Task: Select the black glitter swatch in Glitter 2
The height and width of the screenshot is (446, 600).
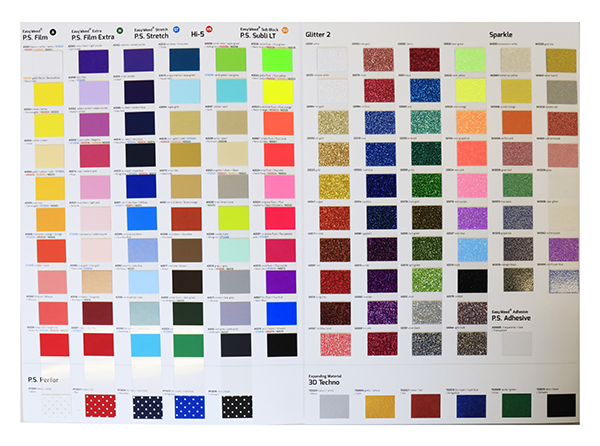Action: [473, 281]
